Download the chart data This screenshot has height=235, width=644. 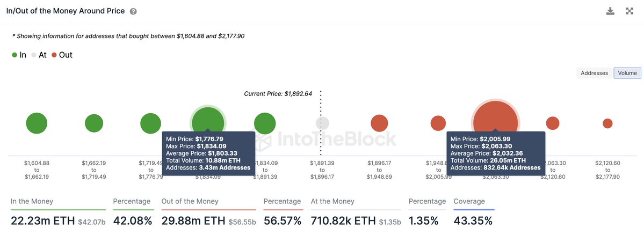pyautogui.click(x=610, y=11)
